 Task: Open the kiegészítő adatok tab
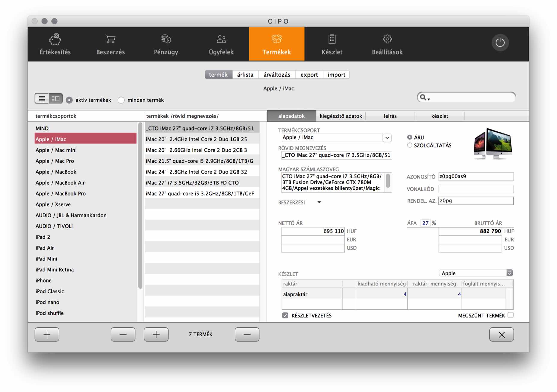click(341, 116)
